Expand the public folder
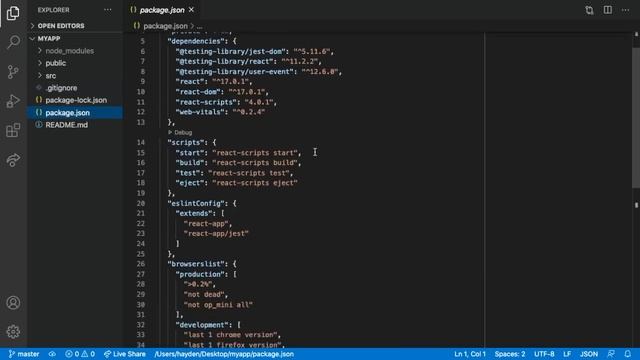Screen dimensions: 640x360 (x=56, y=63)
